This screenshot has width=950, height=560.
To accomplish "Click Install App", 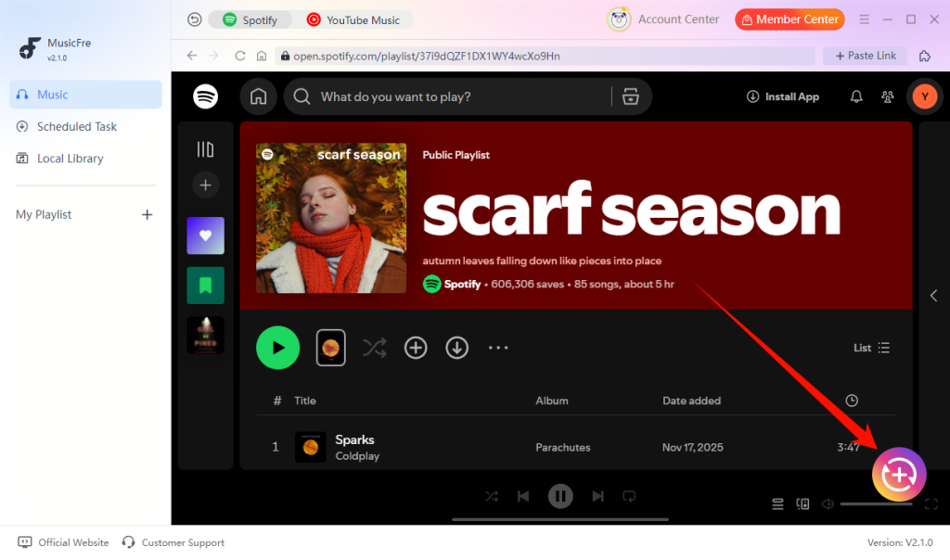I will pos(783,96).
